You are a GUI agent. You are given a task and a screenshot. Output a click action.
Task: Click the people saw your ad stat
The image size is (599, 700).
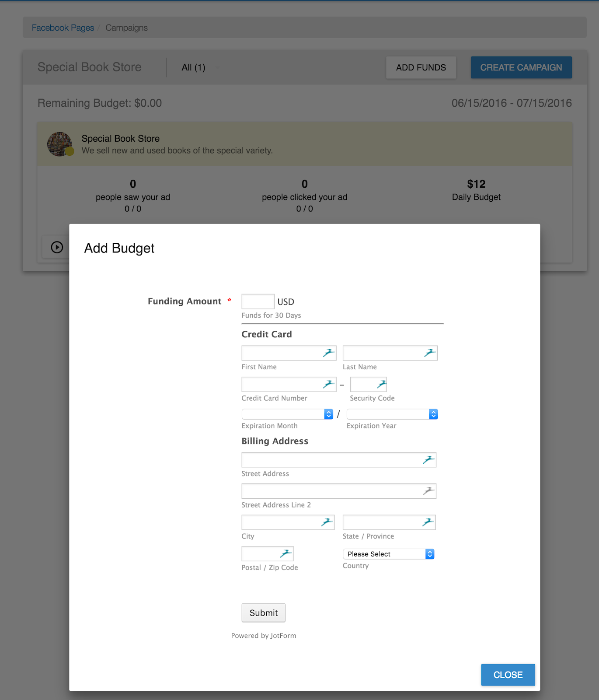133,196
